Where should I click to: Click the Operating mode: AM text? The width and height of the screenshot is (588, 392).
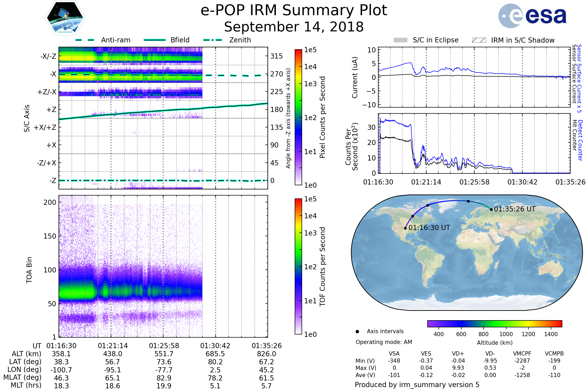[x=384, y=342]
